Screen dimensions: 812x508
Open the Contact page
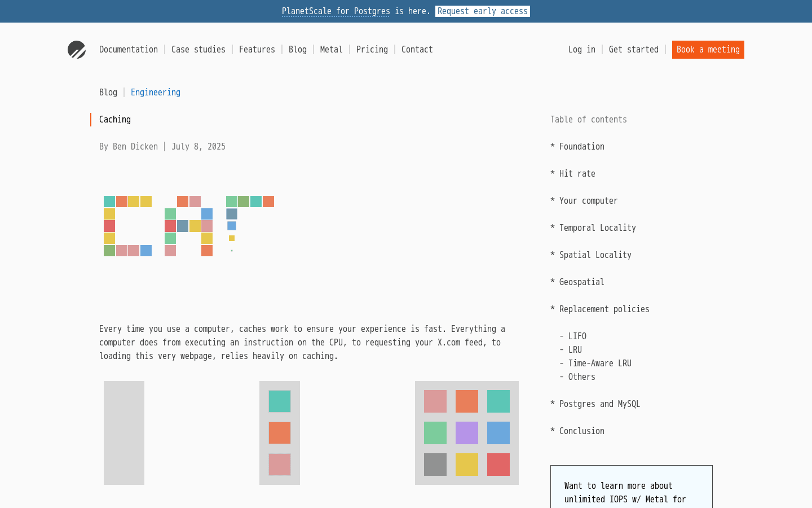(x=417, y=50)
